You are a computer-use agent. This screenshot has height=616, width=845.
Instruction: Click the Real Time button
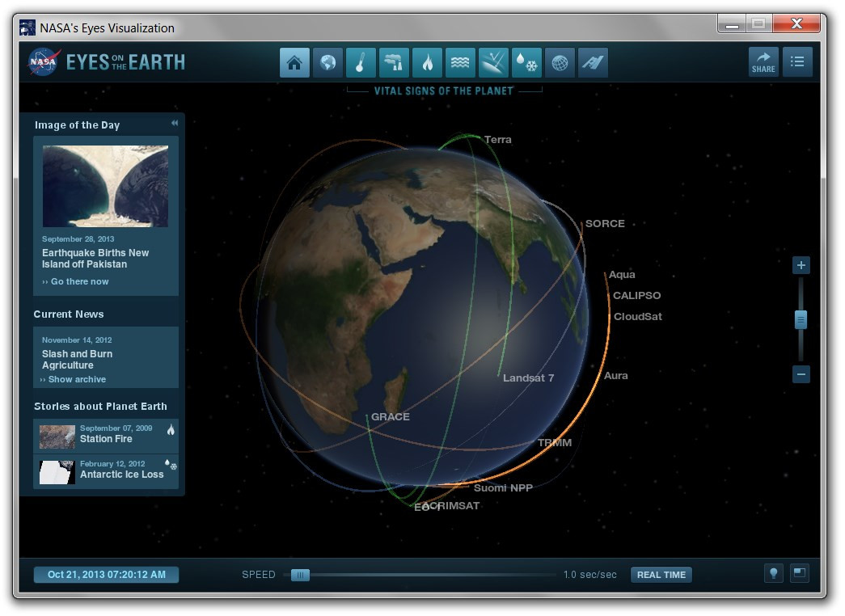(661, 575)
